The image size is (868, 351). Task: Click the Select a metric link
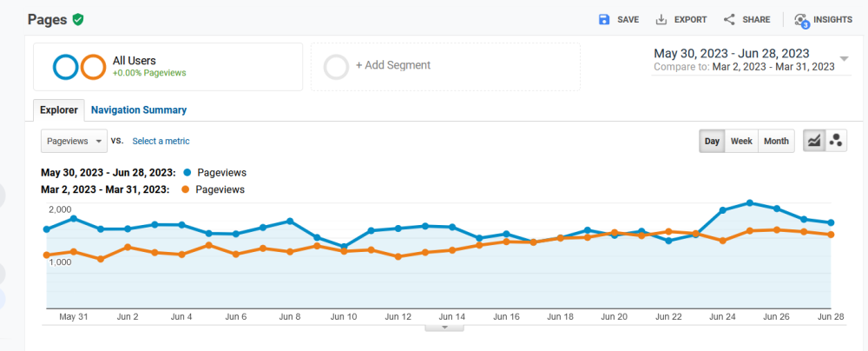[x=161, y=141]
